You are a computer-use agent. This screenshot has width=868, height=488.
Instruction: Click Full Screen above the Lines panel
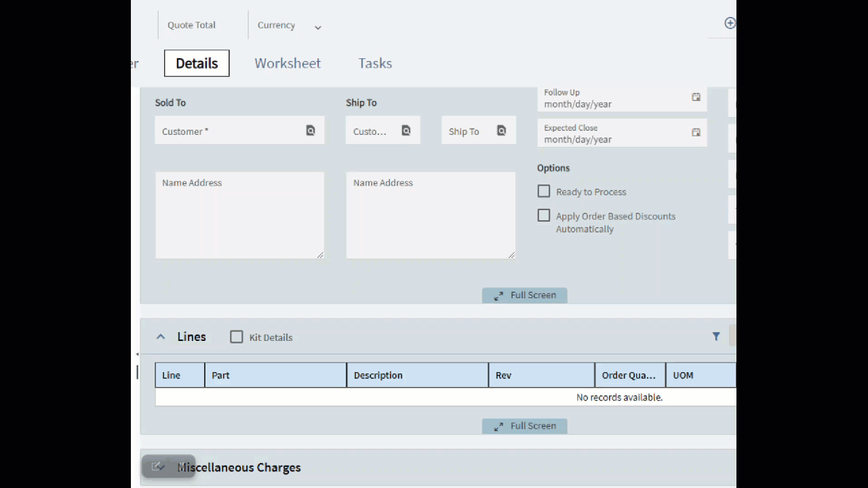point(524,296)
